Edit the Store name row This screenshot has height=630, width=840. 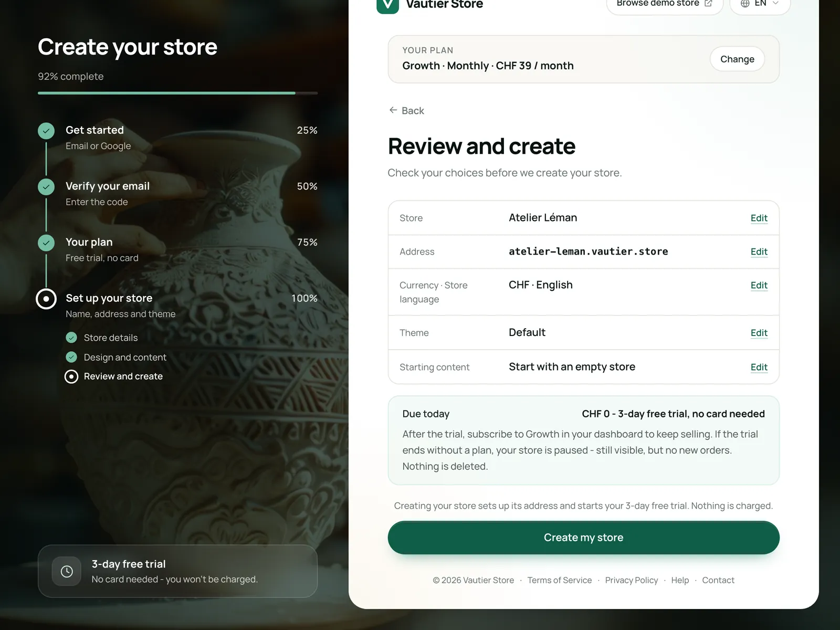(759, 218)
